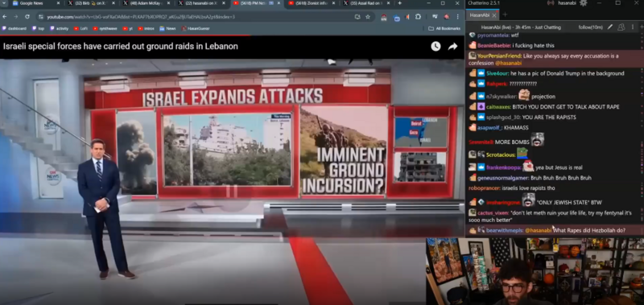View site information icon in address bar
Screen dimensions: 644x305
click(x=41, y=17)
